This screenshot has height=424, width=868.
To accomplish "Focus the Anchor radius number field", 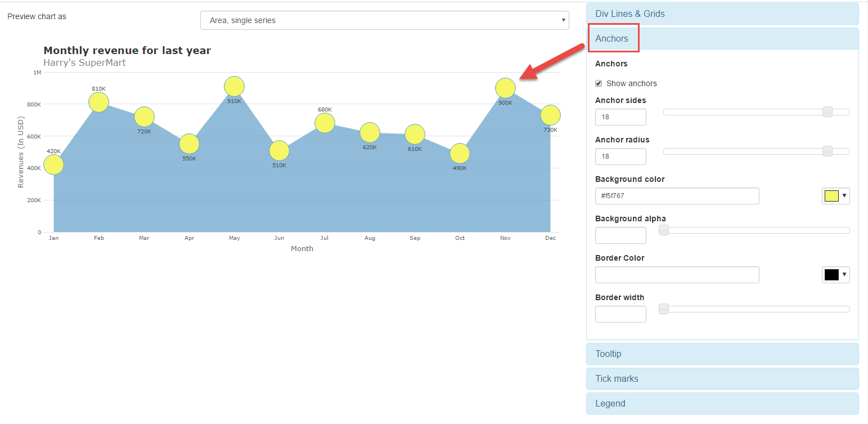I will 620,157.
